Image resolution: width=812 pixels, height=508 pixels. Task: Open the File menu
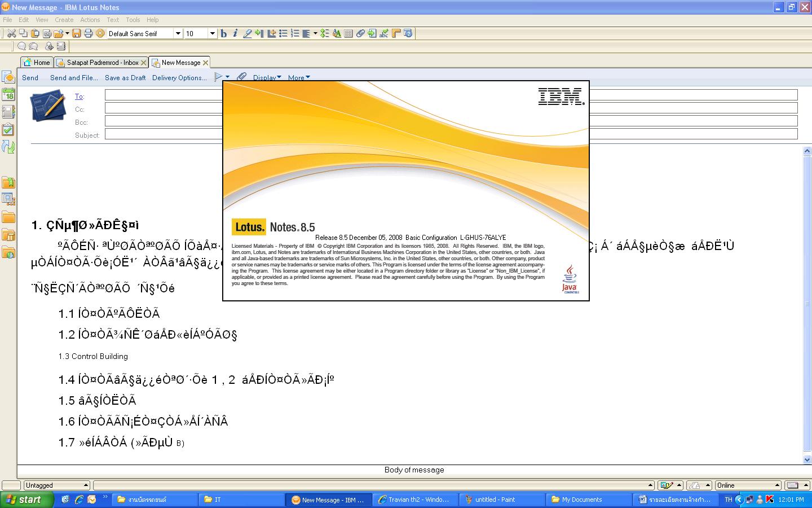tap(7, 20)
